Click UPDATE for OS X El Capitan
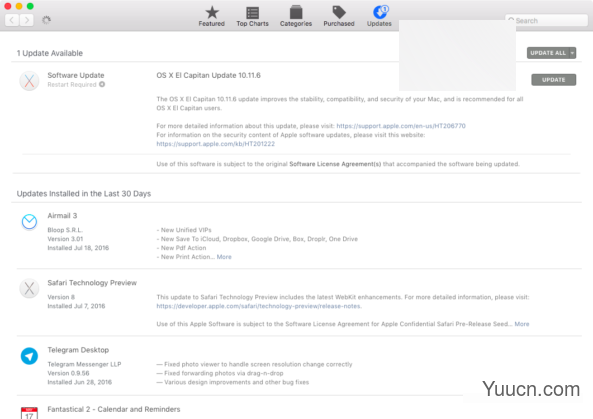593x419 pixels. pyautogui.click(x=553, y=80)
